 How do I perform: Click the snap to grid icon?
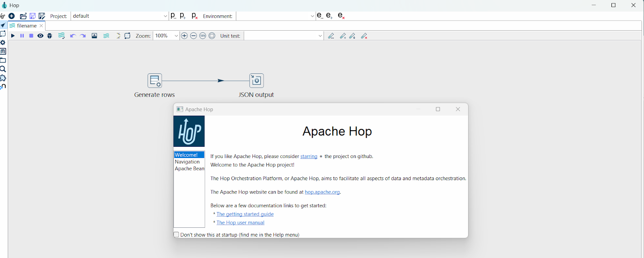pyautogui.click(x=118, y=36)
